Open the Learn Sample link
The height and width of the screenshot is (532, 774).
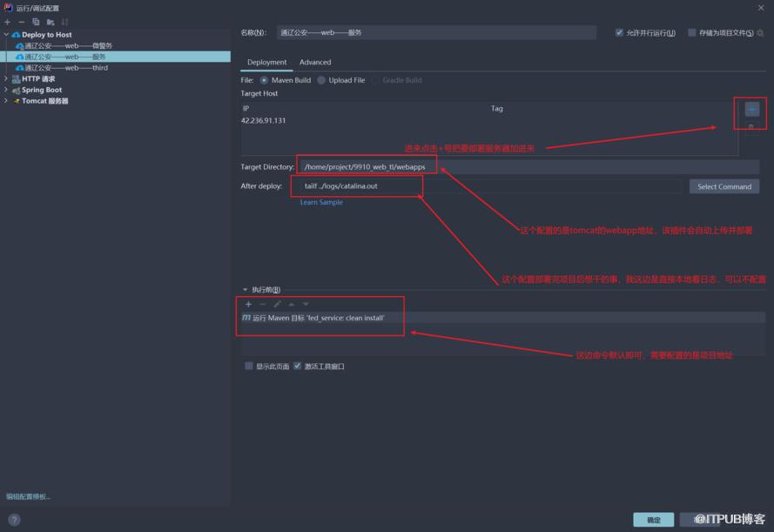click(x=321, y=202)
